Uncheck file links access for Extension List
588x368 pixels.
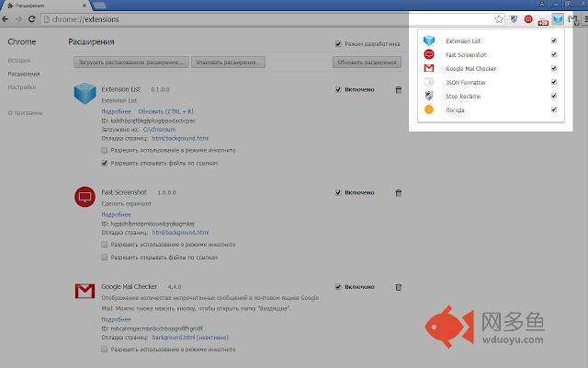coord(104,163)
